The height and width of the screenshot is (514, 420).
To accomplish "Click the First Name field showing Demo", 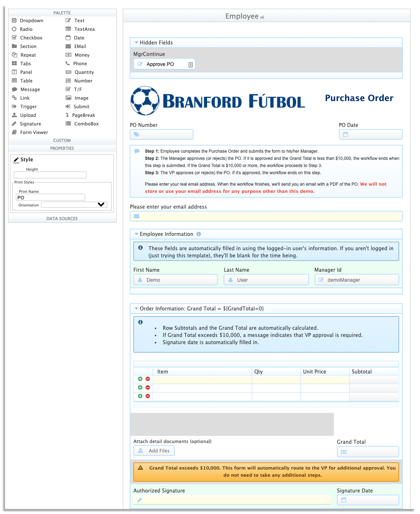I will coord(176,280).
